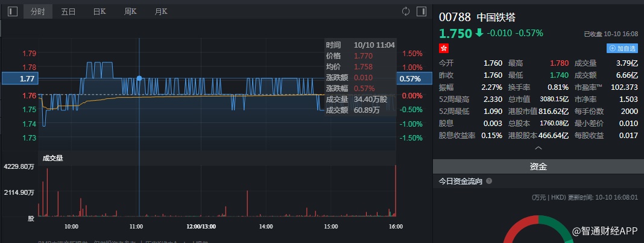
Task: Click the 每手份数 value 2000
Action: click(630, 111)
